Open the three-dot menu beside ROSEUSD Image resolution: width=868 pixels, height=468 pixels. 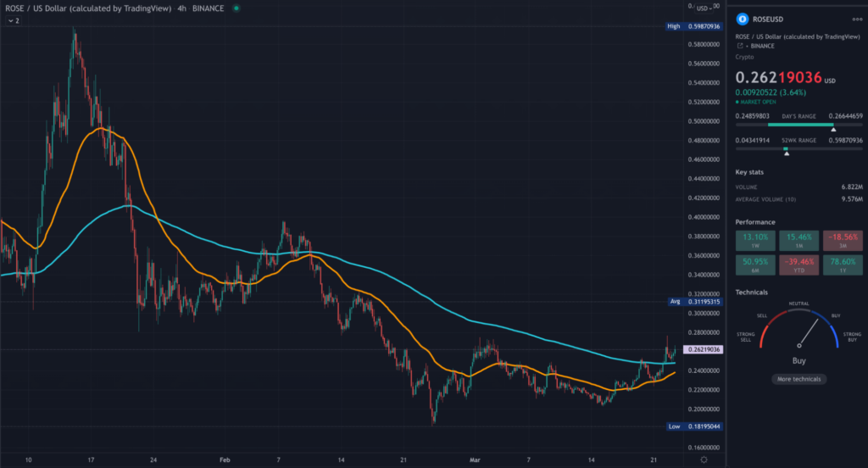coord(856,18)
